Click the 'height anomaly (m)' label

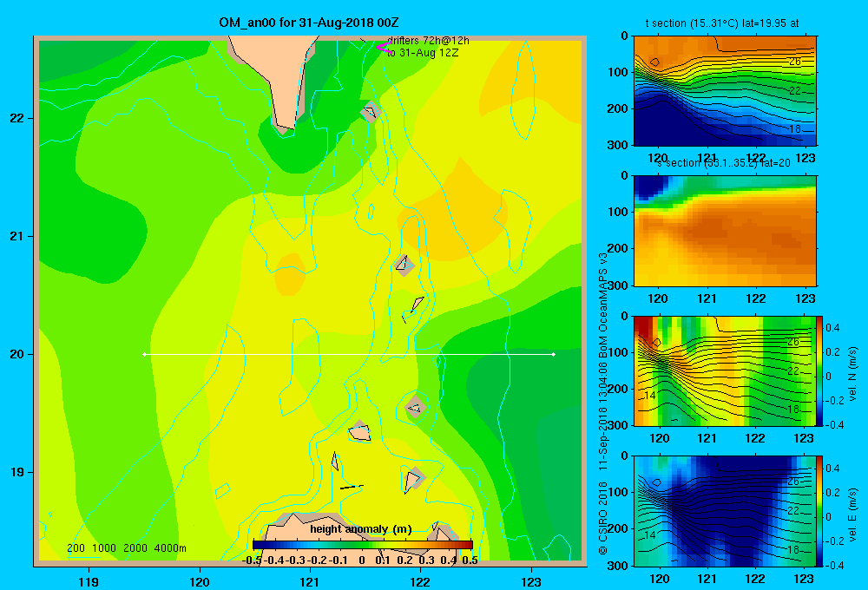pyautogui.click(x=361, y=529)
